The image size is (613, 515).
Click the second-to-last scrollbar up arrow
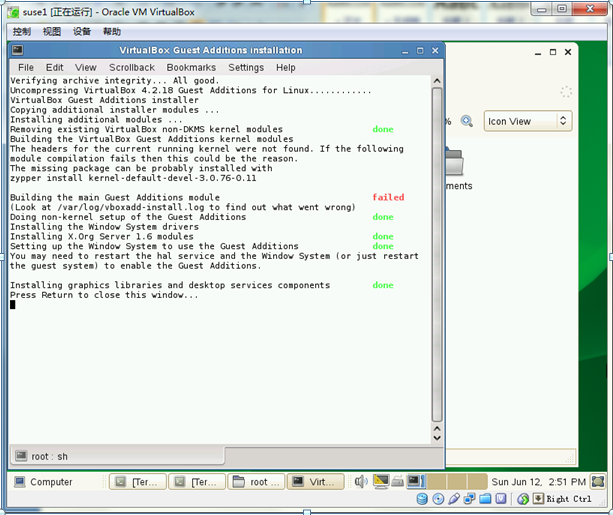point(437,428)
